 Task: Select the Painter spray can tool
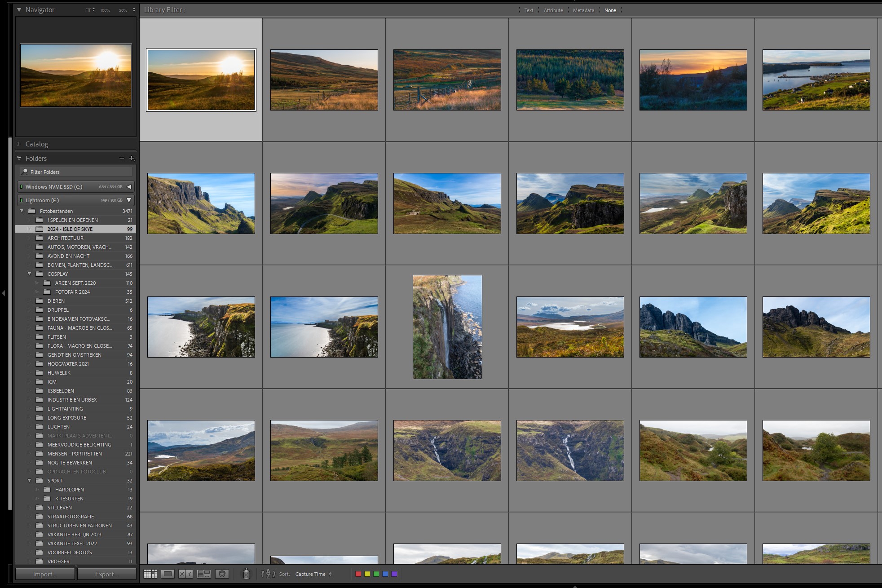246,574
